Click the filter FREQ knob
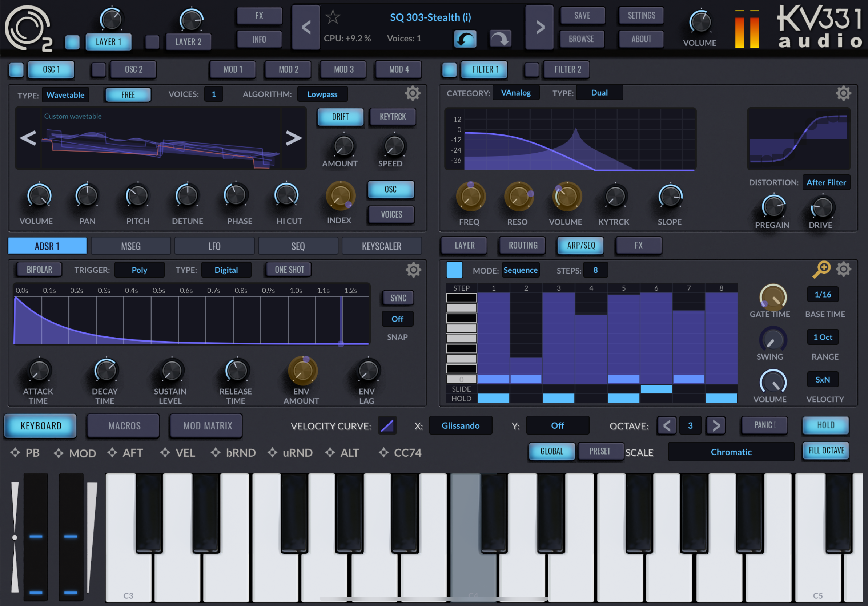Viewport: 868px width, 606px height. tap(470, 197)
